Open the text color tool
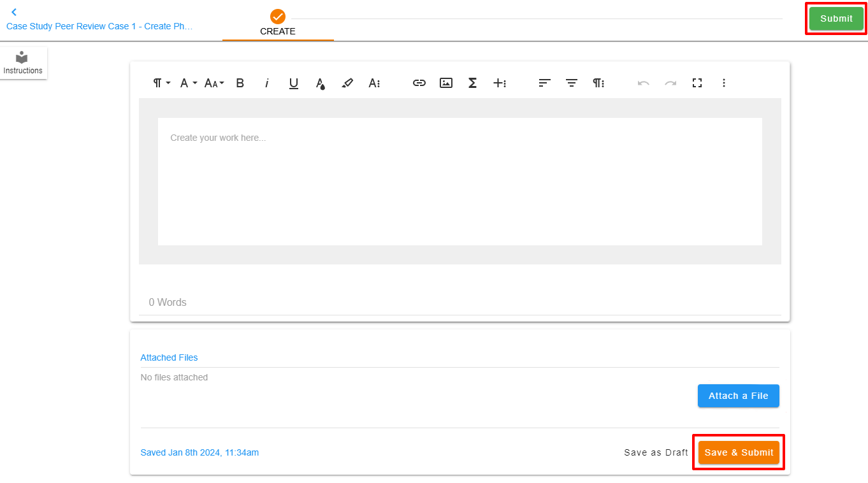 (x=321, y=83)
